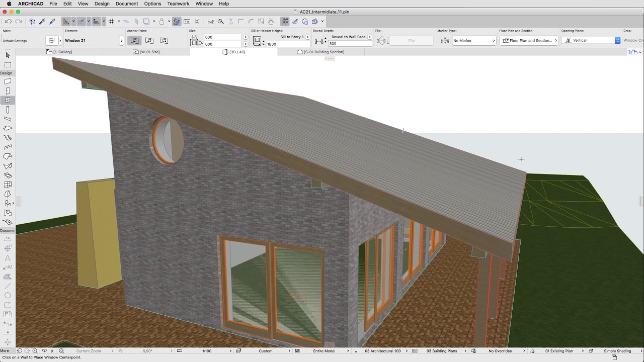Open the 03 Building Plans model view

[442, 351]
